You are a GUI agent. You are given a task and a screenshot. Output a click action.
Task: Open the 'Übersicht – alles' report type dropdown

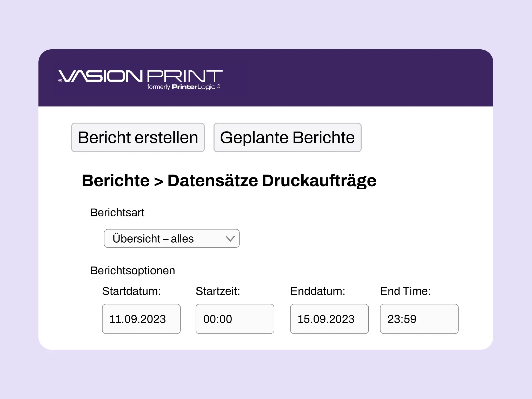click(x=166, y=238)
